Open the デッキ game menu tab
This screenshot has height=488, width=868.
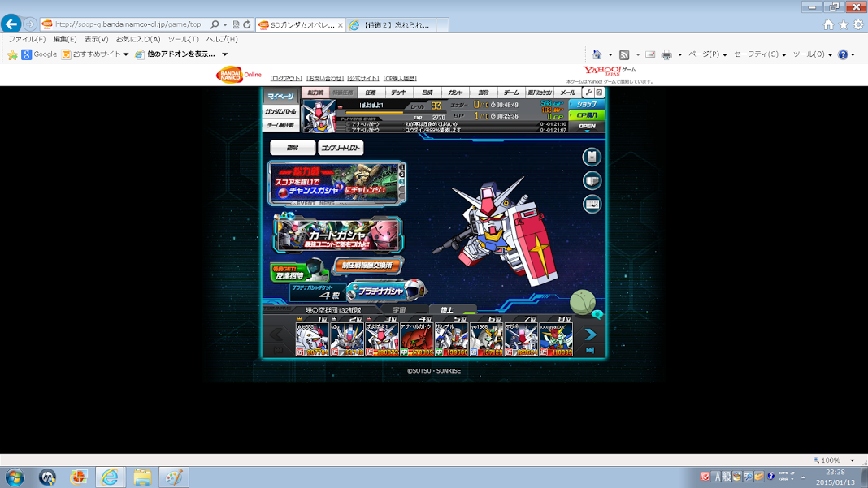pos(398,93)
